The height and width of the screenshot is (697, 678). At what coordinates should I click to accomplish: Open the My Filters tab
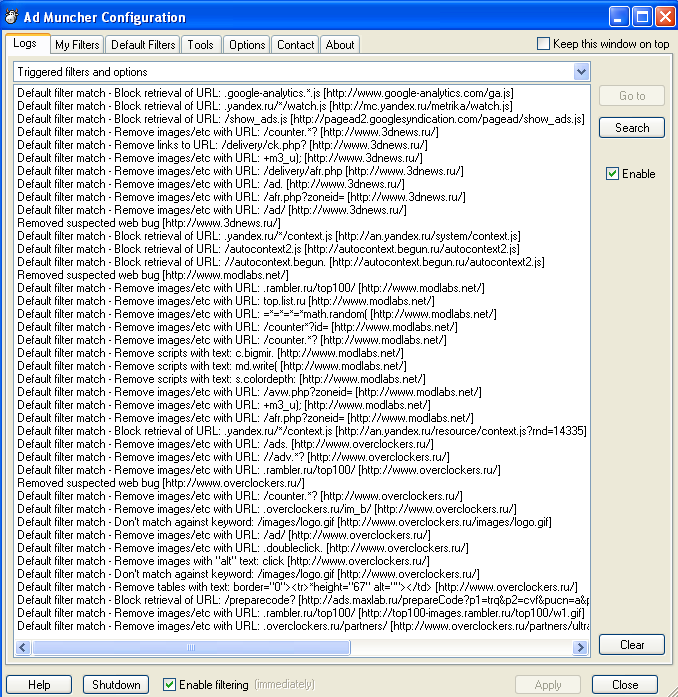click(x=77, y=45)
